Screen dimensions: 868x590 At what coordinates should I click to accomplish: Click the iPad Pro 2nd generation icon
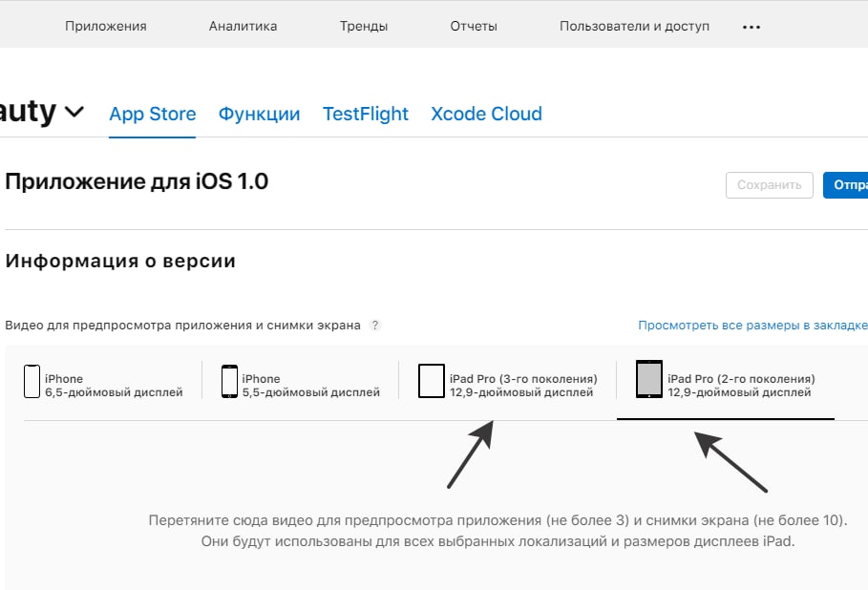pyautogui.click(x=648, y=379)
